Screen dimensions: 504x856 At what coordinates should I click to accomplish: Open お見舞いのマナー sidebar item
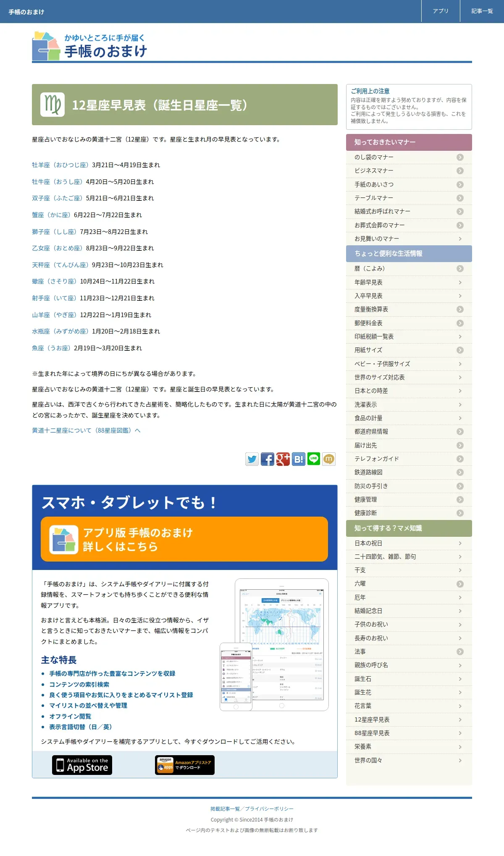point(409,239)
